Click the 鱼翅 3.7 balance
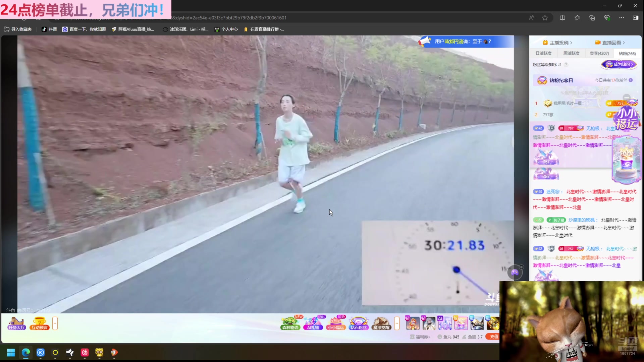644x362 pixels. [x=473, y=337]
